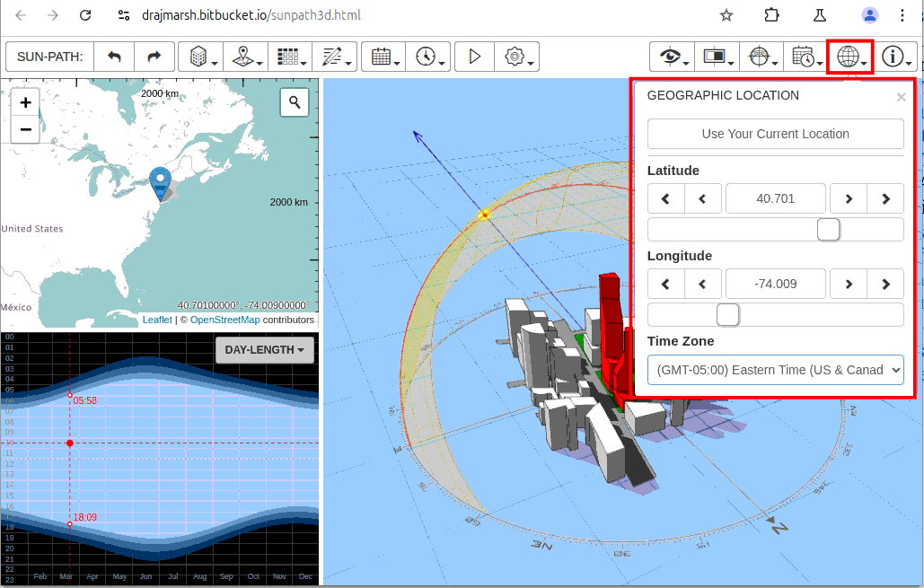The width and height of the screenshot is (924, 588).
Task: Open the eye visibility options menu
Action: point(673,57)
